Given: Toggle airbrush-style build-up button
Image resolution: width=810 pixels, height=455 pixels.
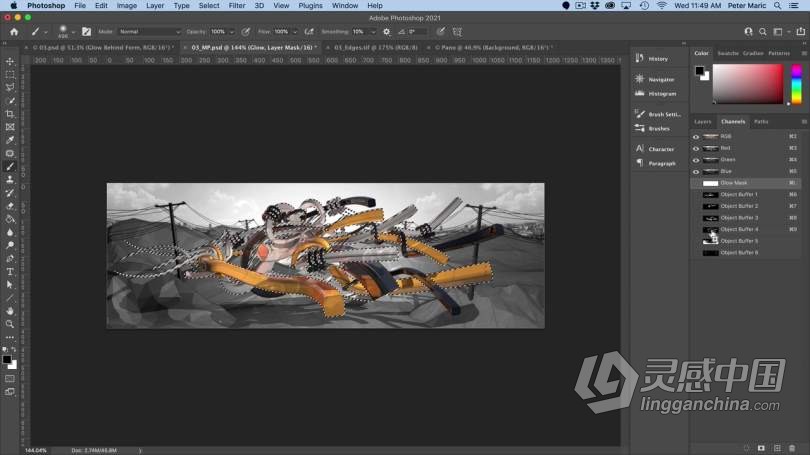Looking at the screenshot, I should (309, 32).
